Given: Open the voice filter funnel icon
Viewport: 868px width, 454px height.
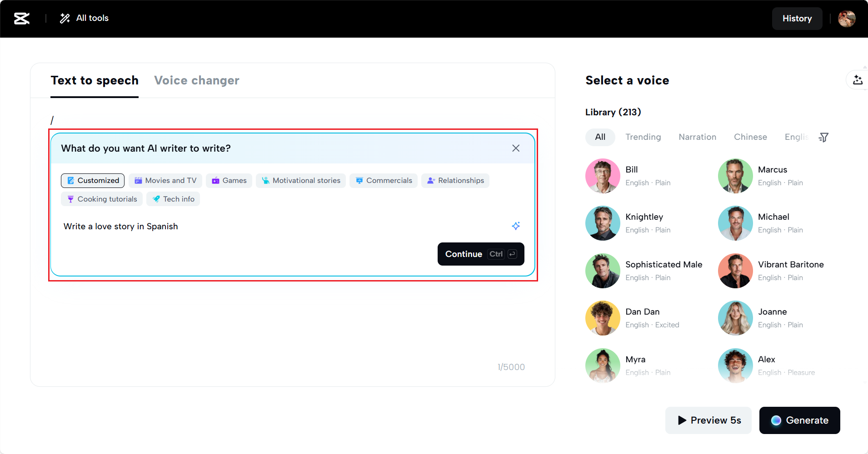Looking at the screenshot, I should 824,137.
